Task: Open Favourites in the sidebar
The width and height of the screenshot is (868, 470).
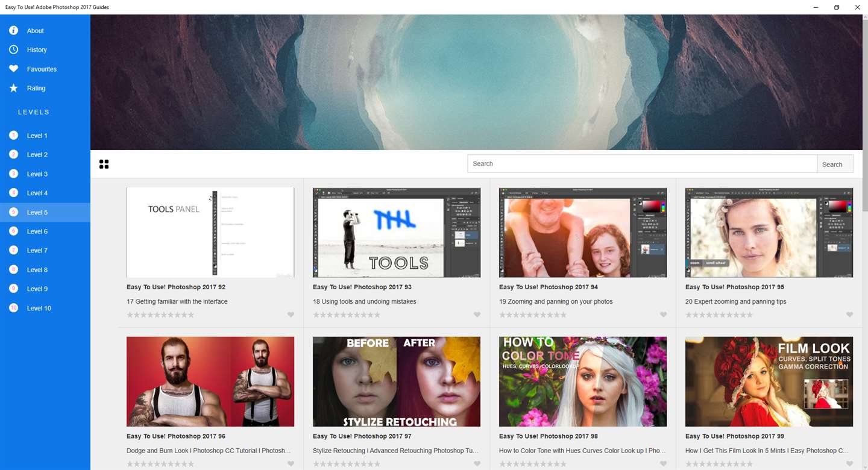Action: pos(45,69)
